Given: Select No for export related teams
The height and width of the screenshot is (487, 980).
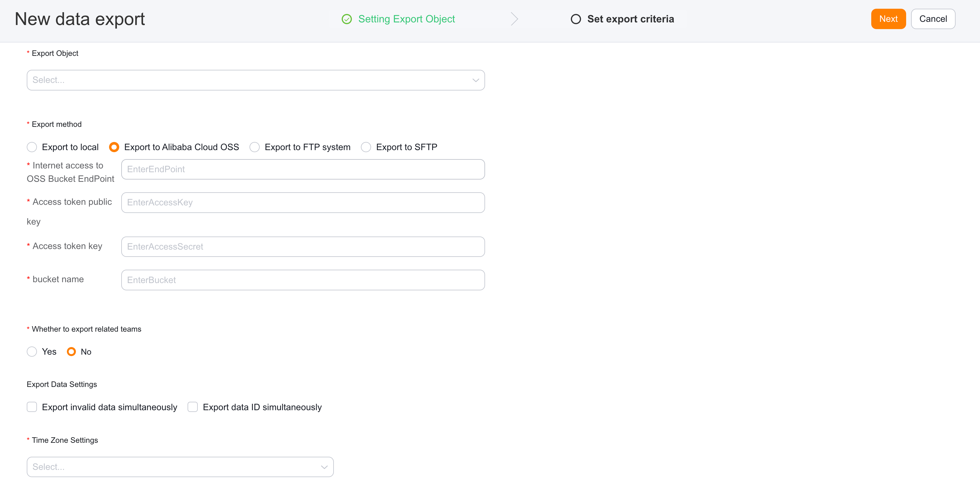Looking at the screenshot, I should 71,351.
